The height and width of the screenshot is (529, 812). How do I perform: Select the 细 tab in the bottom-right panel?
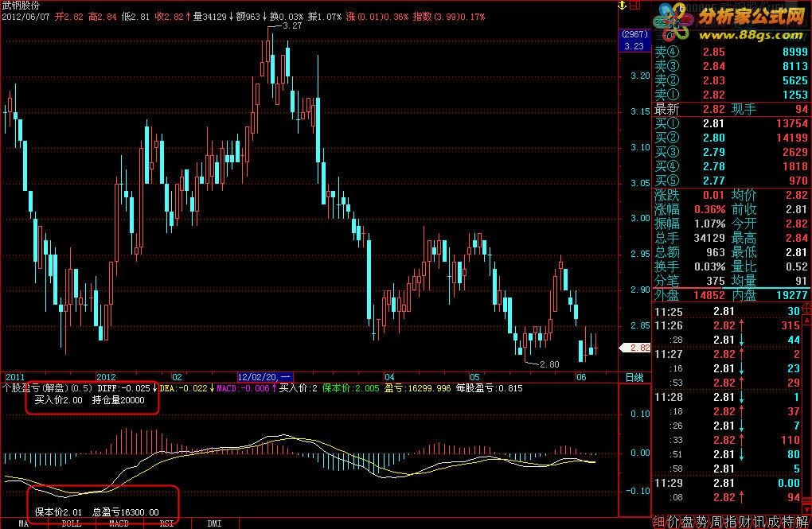pos(658,522)
